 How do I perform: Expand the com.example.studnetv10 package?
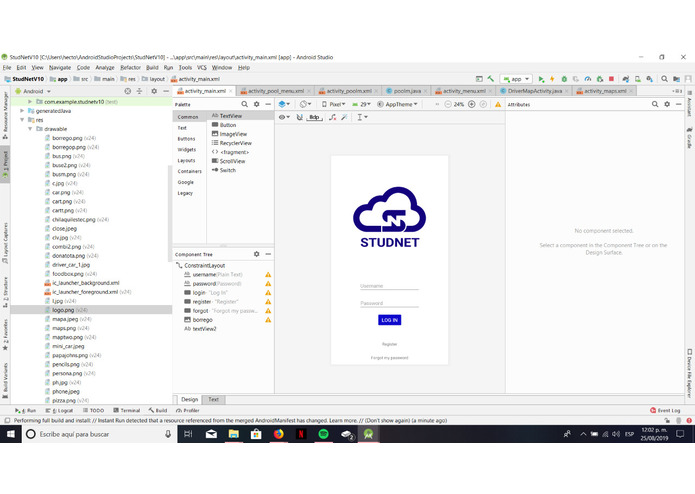(30, 101)
